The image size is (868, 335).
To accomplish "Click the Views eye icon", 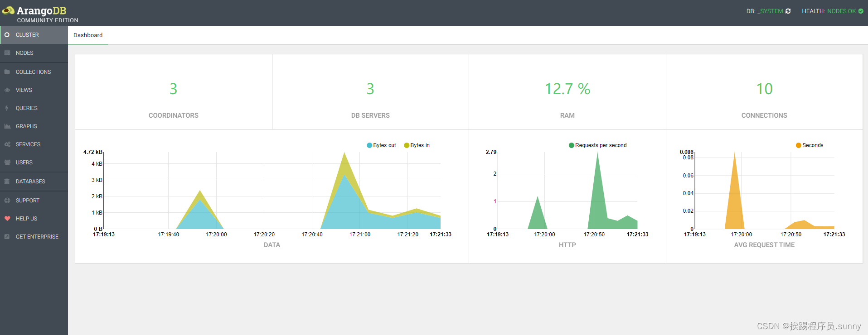I will 7,90.
